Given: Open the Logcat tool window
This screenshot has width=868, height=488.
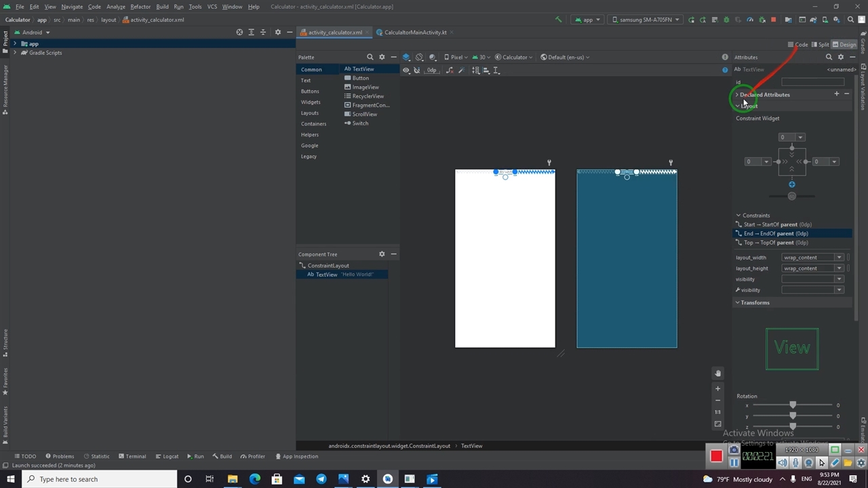Looking at the screenshot, I should (167, 456).
